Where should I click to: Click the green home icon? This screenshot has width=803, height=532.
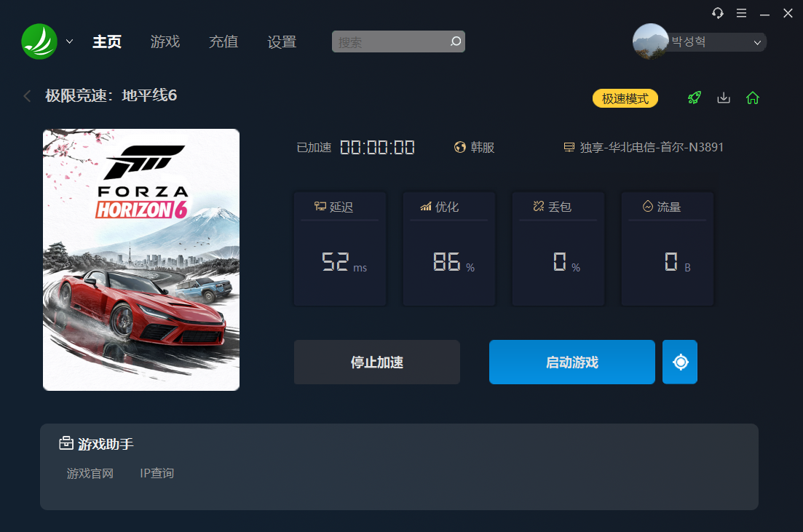coord(752,98)
